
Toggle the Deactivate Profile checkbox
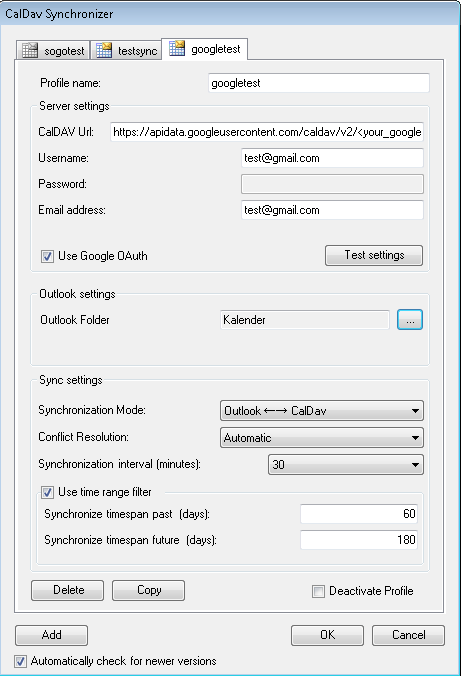318,592
